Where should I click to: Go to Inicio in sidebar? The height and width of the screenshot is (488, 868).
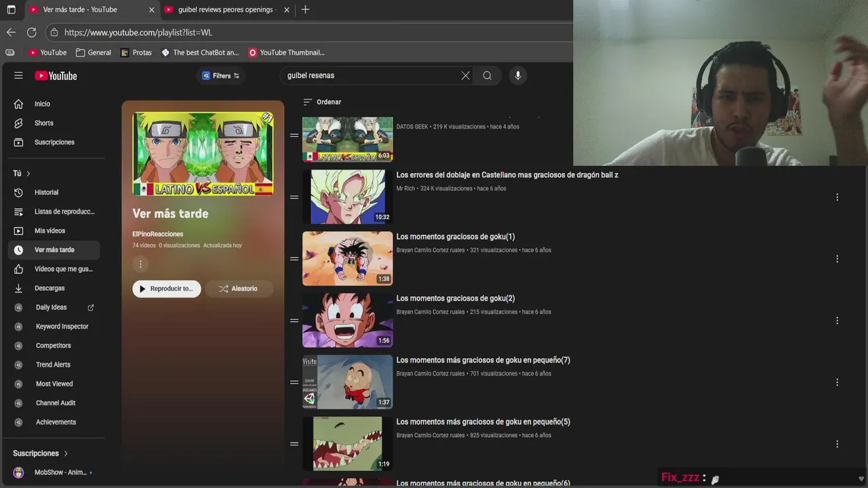(x=54, y=104)
